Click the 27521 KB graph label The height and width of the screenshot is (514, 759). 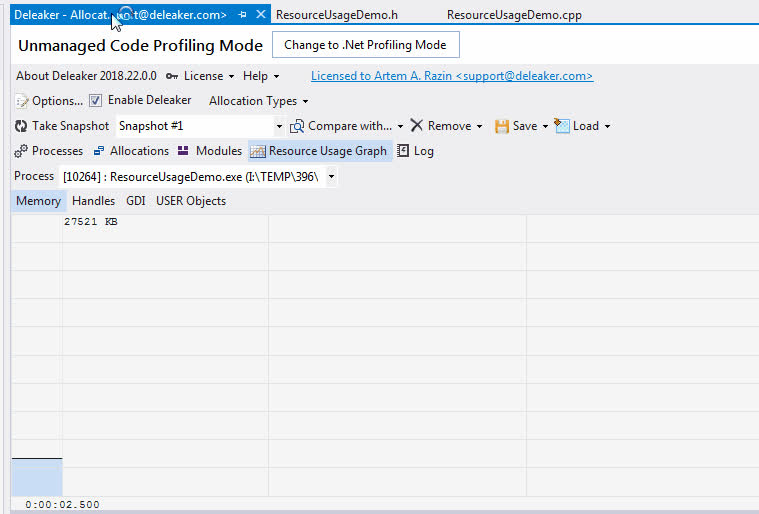click(x=91, y=222)
